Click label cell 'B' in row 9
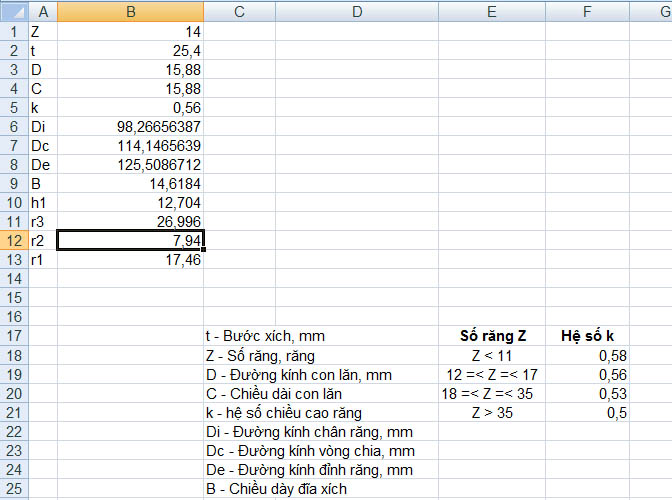The image size is (672, 500). (43, 183)
